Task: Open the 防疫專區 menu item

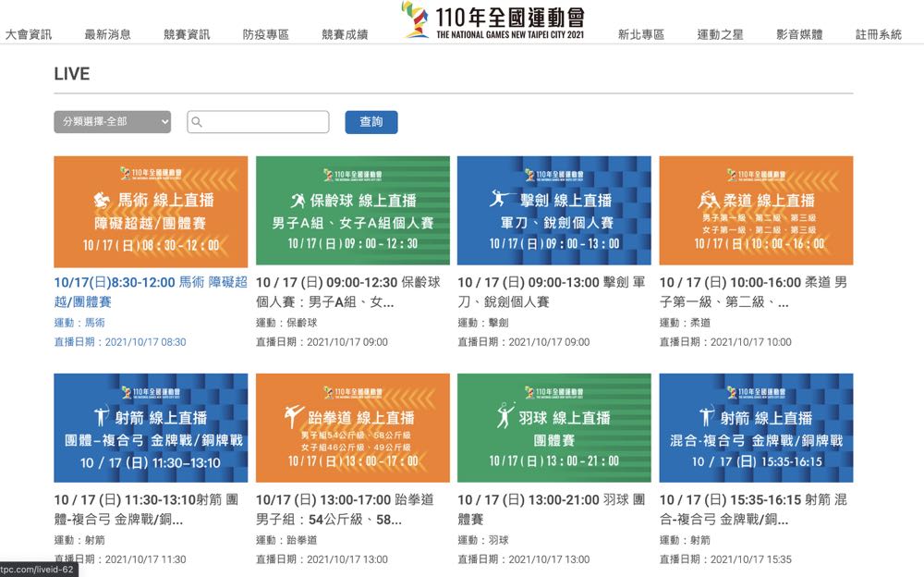Action: (x=266, y=34)
